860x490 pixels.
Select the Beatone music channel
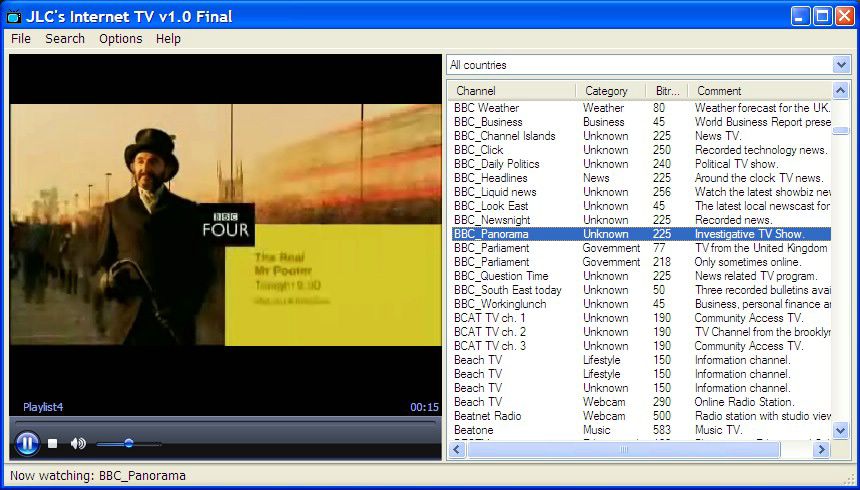coord(641,430)
